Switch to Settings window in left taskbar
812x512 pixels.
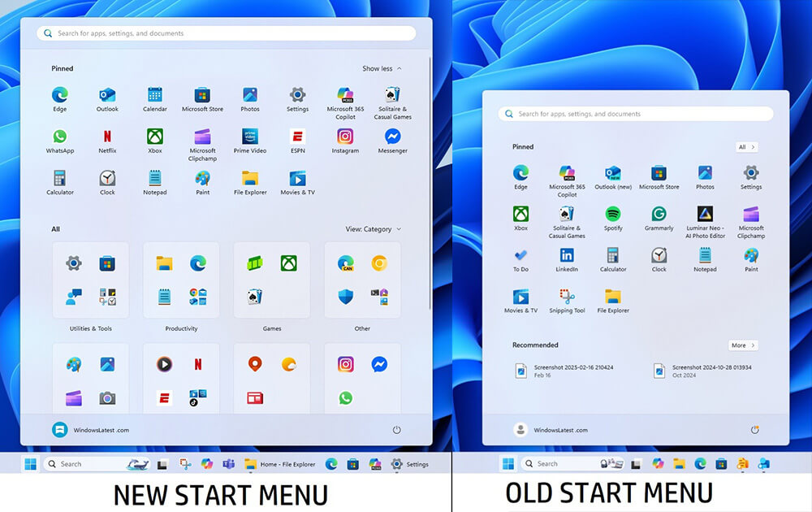(x=410, y=464)
